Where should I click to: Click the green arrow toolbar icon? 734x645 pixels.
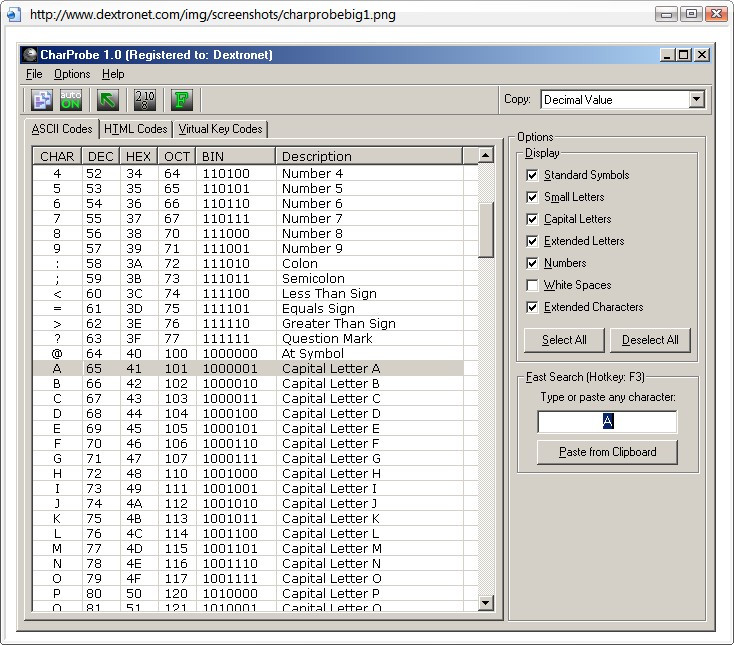pos(107,100)
